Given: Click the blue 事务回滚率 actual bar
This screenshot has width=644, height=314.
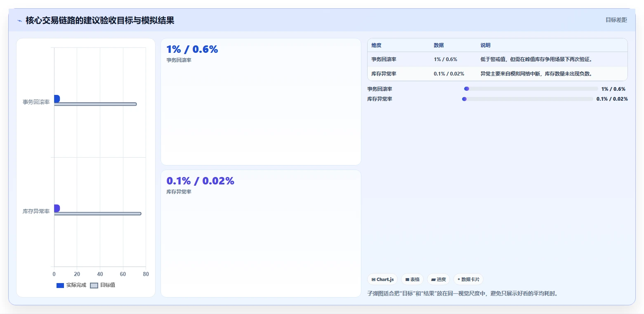Looking at the screenshot, I should pos(57,99).
